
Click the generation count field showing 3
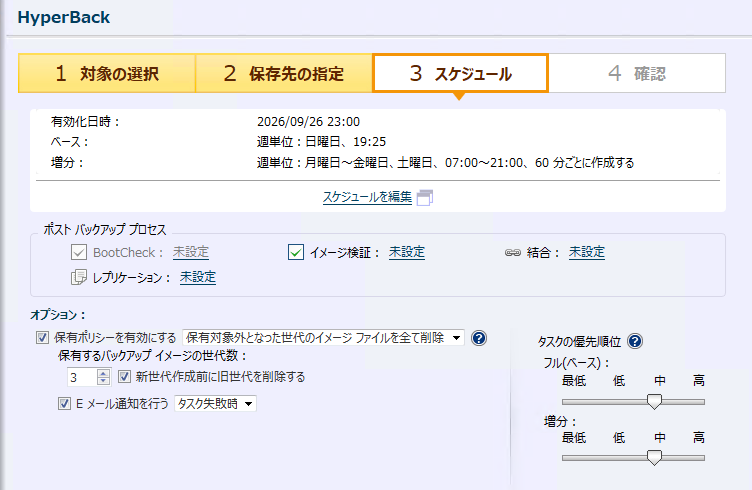point(82,377)
